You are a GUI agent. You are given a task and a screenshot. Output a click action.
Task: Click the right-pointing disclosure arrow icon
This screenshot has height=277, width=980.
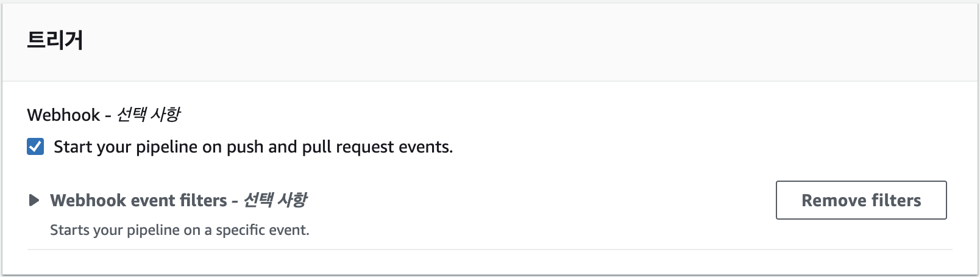click(x=34, y=200)
